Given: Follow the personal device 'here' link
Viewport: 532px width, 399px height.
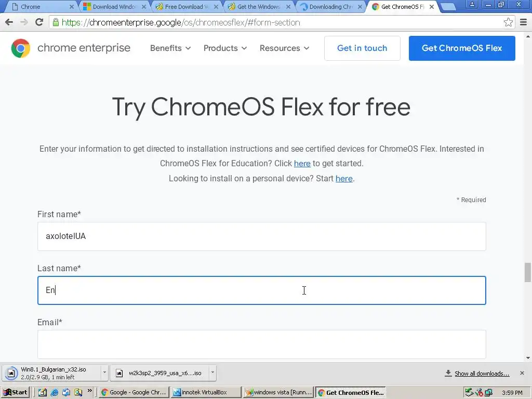Looking at the screenshot, I should (344, 179).
